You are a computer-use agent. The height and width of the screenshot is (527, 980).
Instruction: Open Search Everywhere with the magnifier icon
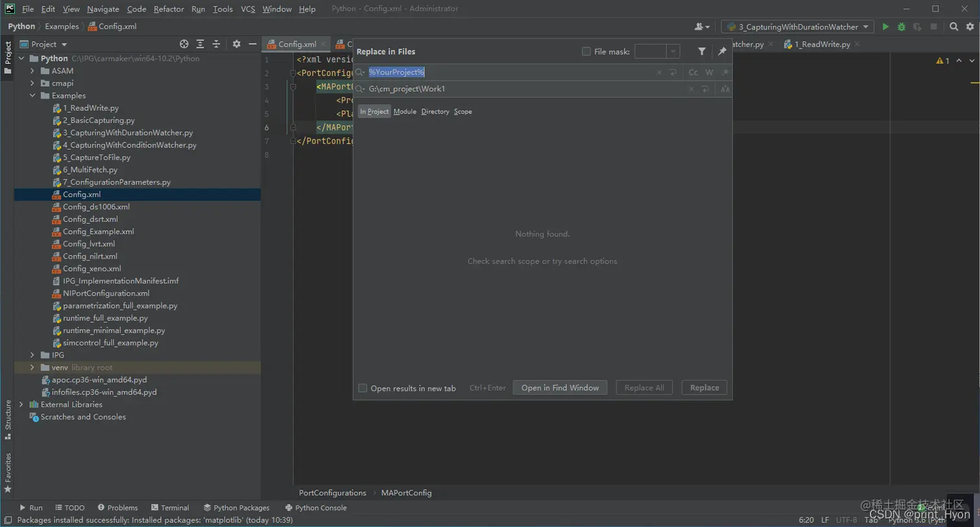coord(954,27)
